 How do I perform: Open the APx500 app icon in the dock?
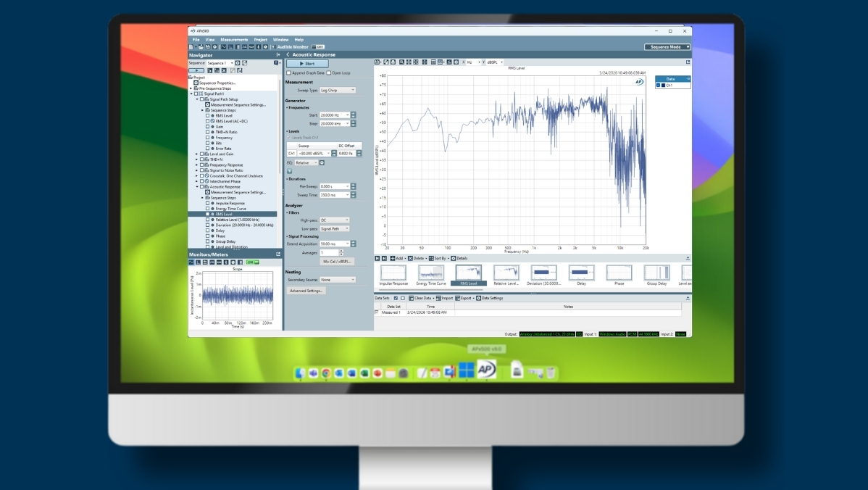point(487,370)
